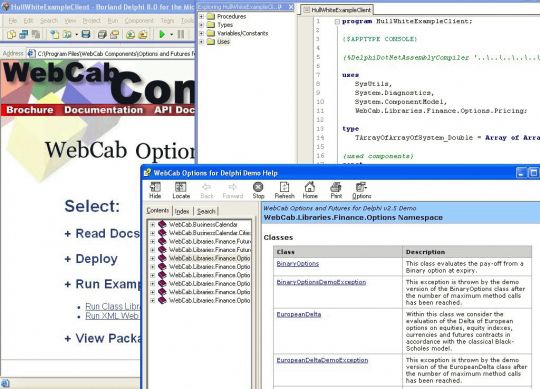Open the BinaryOptions class link

click(298, 264)
